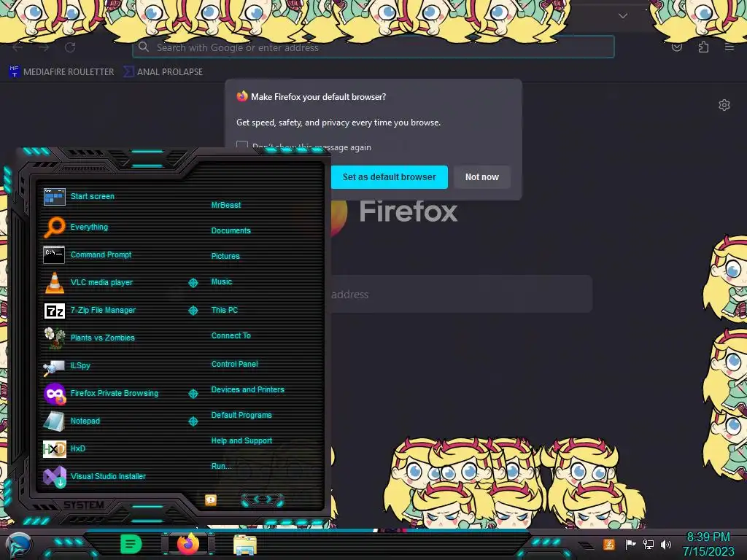Open the volume speaker tray icon

pyautogui.click(x=666, y=544)
